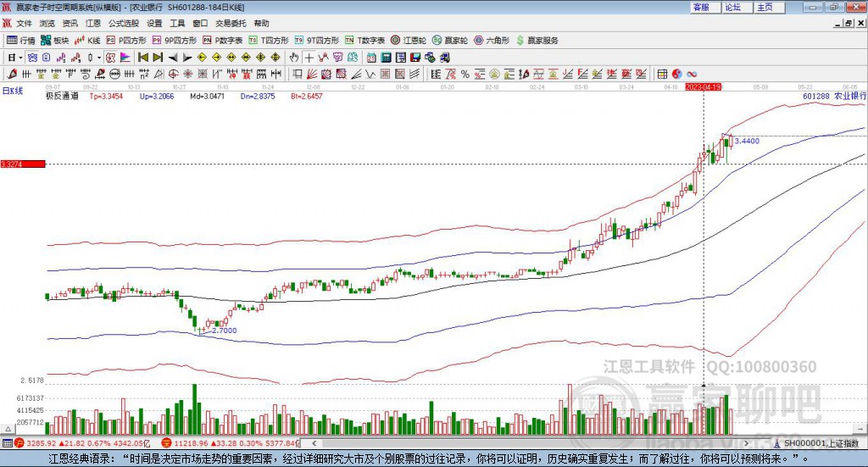Viewport: 868px width, 467px height.
Task: Open the calculator icon in toolbar
Action: click(x=387, y=57)
